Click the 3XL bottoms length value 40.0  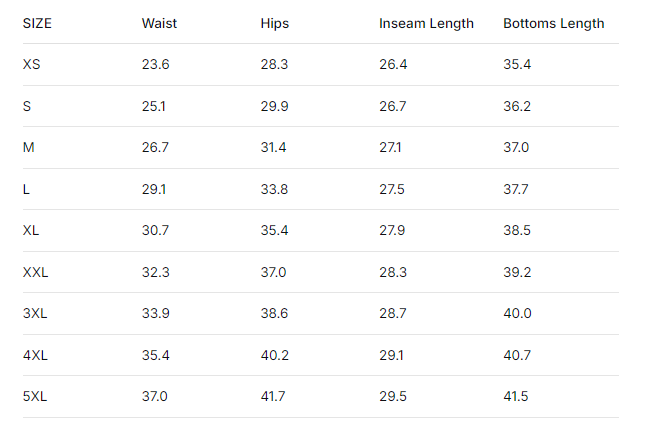[517, 314]
